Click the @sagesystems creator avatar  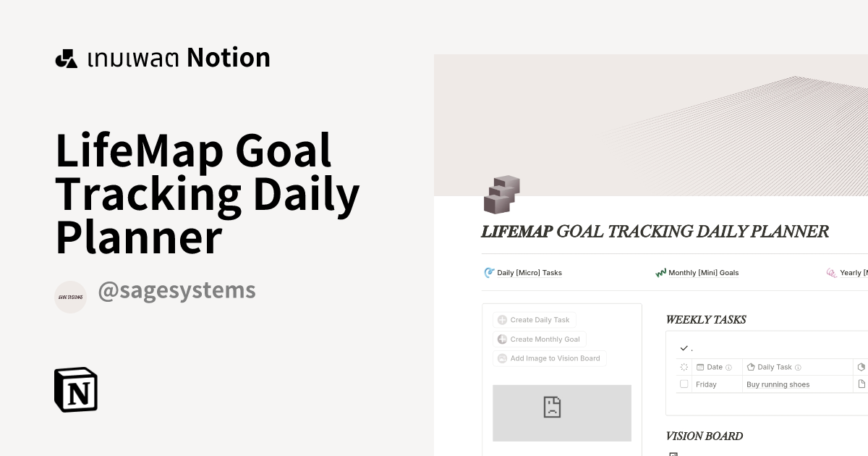tap(70, 297)
